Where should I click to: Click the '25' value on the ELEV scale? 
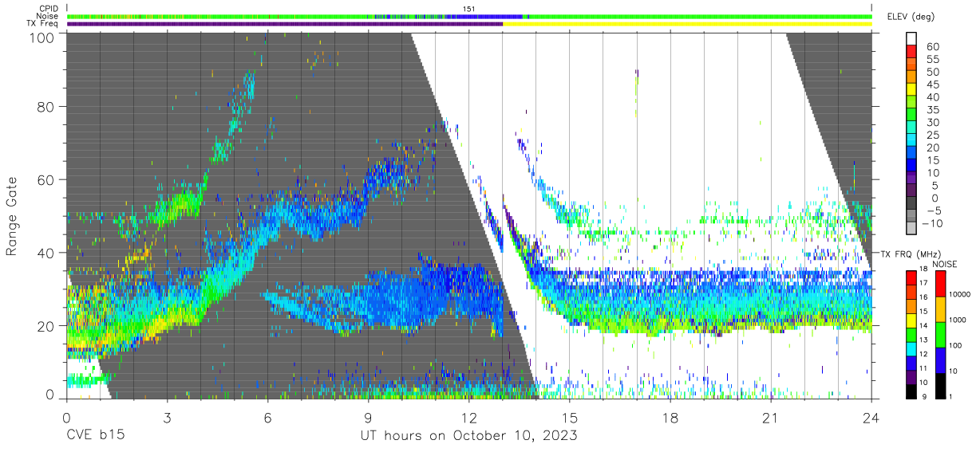tap(932, 136)
